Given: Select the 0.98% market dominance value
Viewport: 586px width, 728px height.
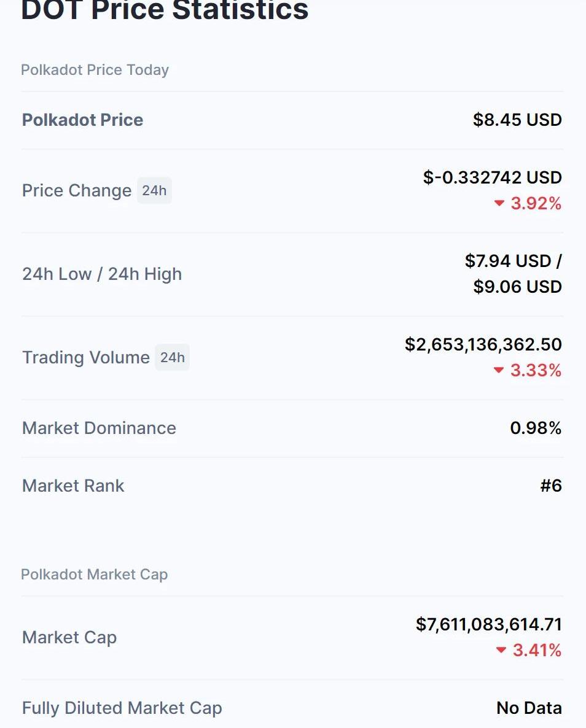Looking at the screenshot, I should [x=536, y=428].
